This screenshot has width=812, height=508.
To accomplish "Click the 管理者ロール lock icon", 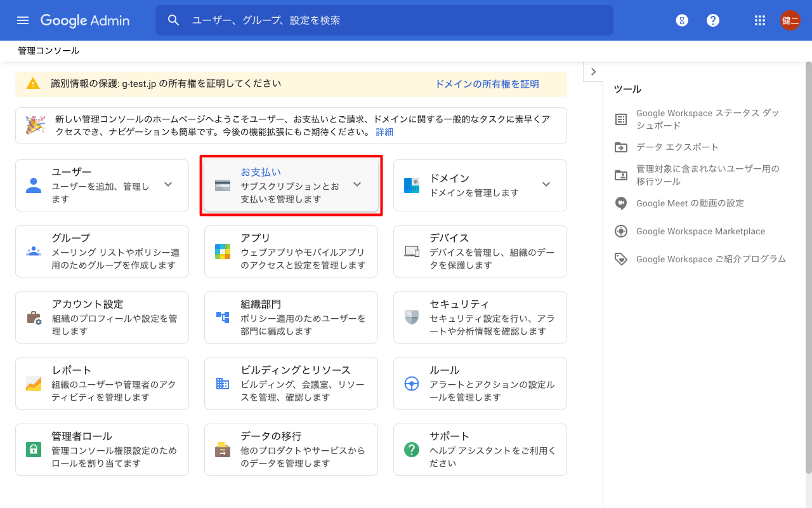I will coord(34,450).
